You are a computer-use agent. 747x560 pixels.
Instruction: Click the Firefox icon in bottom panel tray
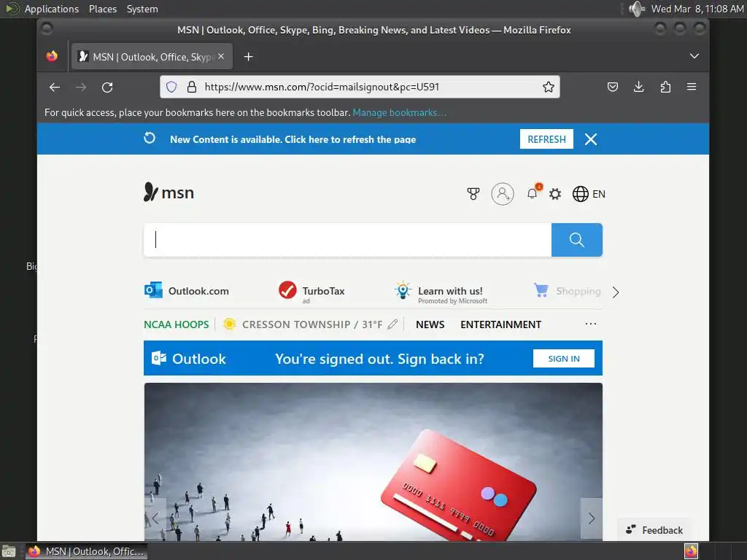[x=691, y=551]
